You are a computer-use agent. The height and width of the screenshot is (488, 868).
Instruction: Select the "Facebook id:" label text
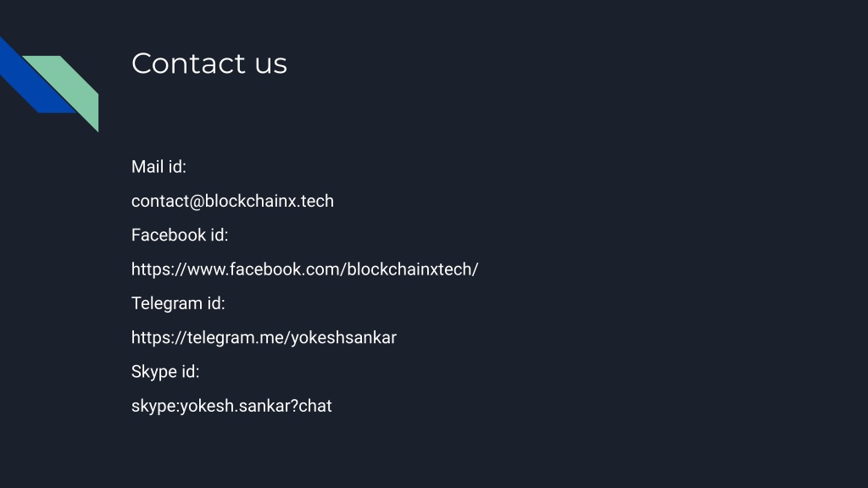click(180, 236)
